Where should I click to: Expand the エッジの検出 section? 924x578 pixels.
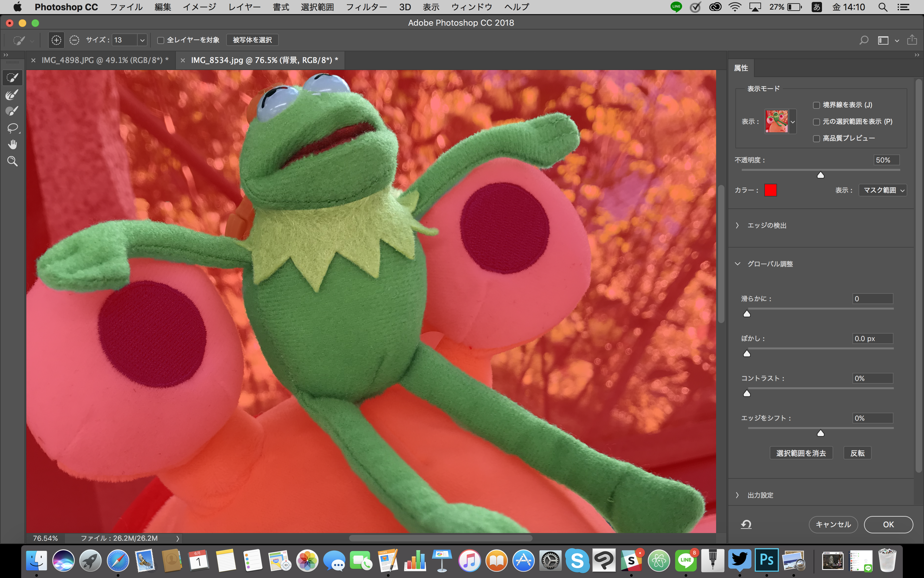coord(737,225)
